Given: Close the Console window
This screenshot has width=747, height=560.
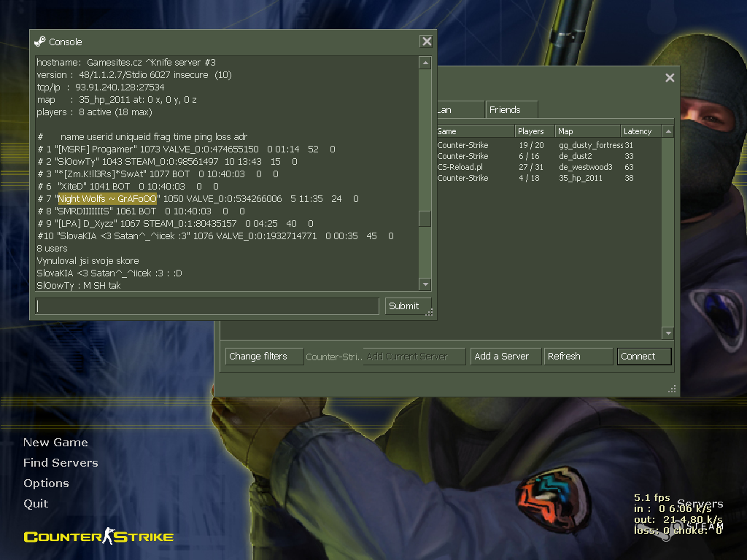Looking at the screenshot, I should (426, 42).
